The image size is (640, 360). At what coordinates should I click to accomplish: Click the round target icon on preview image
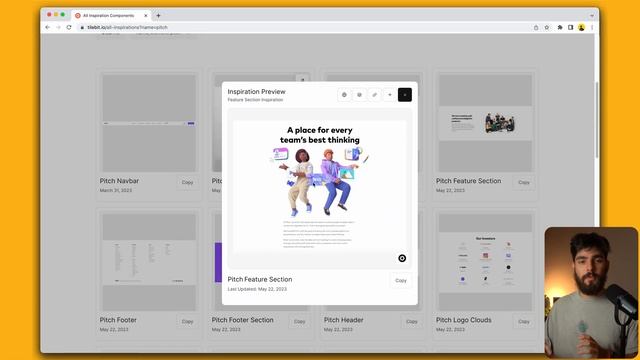[x=402, y=258]
